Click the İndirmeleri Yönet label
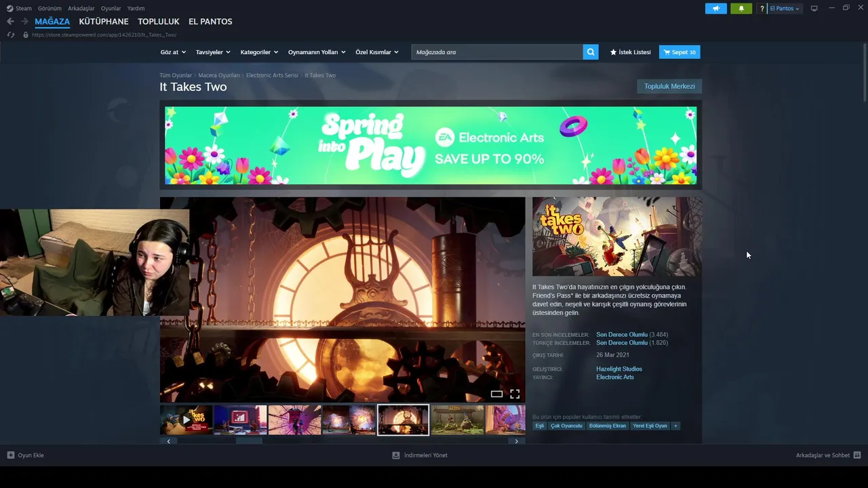Viewport: 868px width, 488px height. pyautogui.click(x=426, y=455)
